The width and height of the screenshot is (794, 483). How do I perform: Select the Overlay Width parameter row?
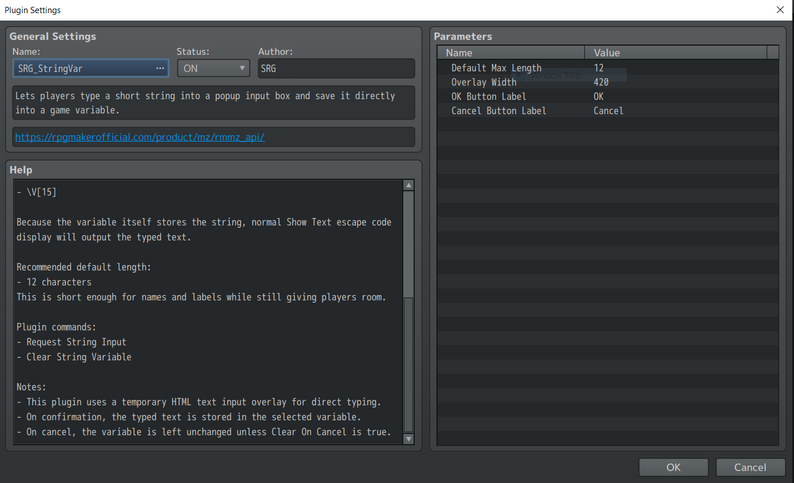(x=608, y=82)
